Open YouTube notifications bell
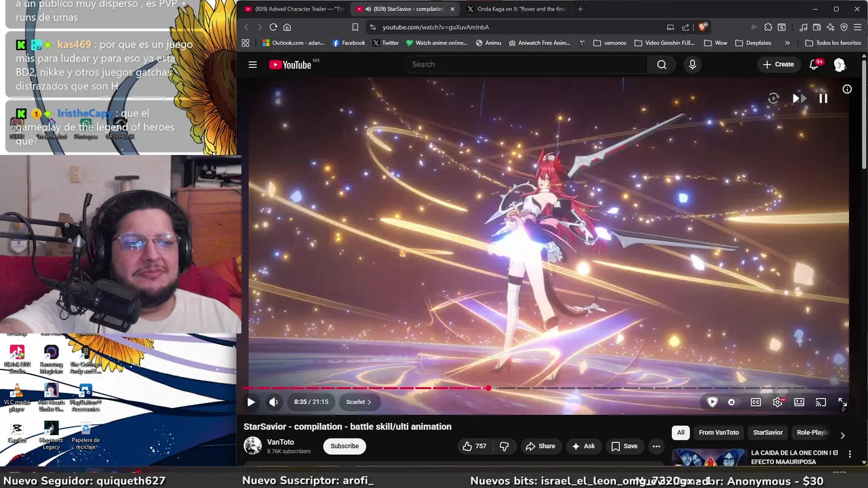This screenshot has width=868, height=488. click(x=814, y=64)
